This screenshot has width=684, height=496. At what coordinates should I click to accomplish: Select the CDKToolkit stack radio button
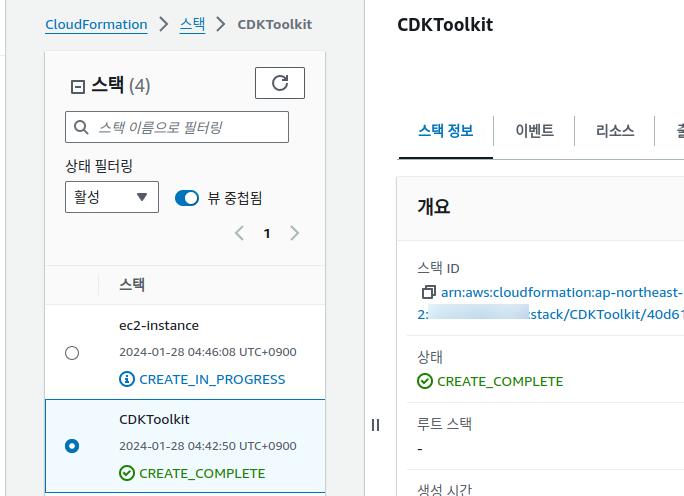click(x=72, y=446)
